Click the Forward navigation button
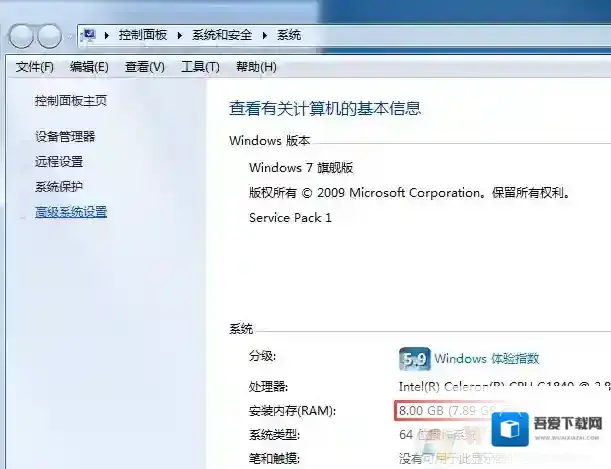Screen dimensions: 611x469 click(49, 36)
